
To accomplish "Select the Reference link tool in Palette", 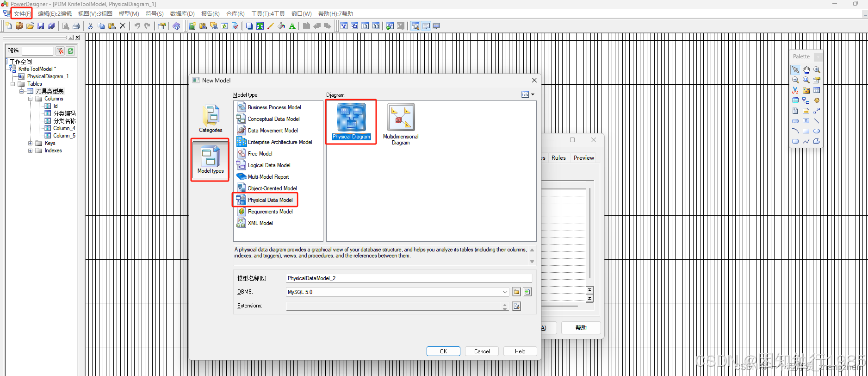I will [806, 100].
